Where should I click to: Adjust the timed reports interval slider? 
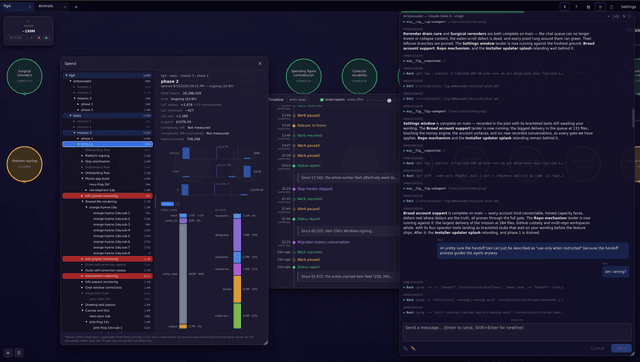pos(380,100)
